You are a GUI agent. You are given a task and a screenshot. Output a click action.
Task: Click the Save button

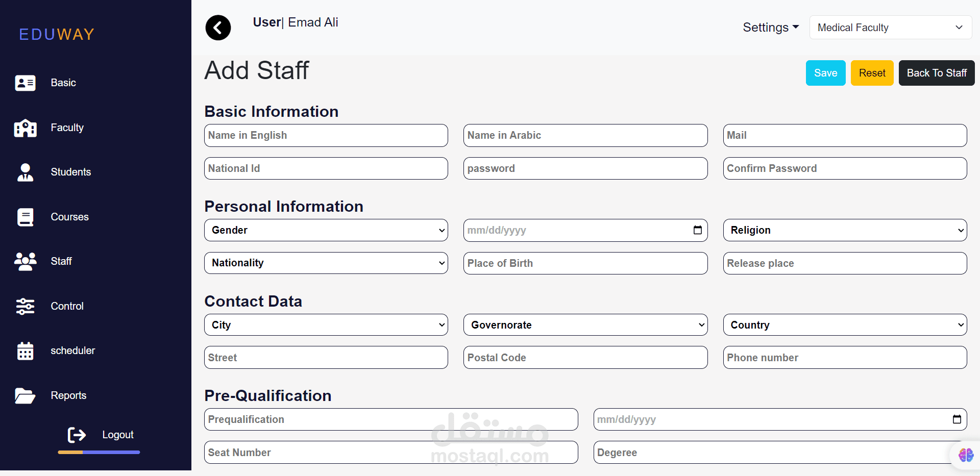click(x=825, y=73)
